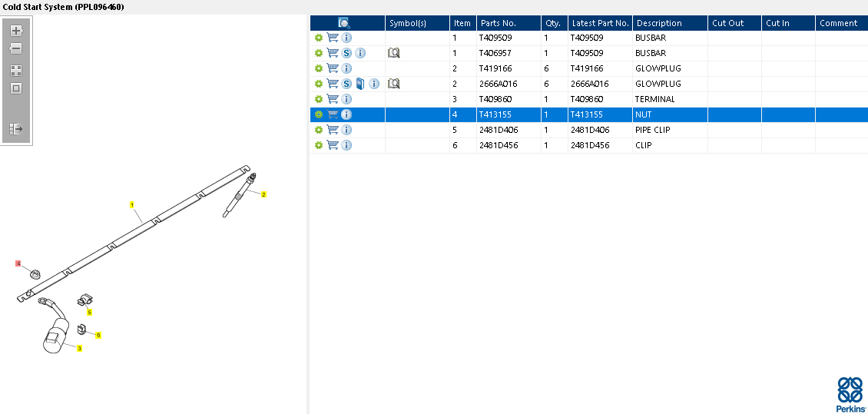Select callout 6 near the clip
The height and width of the screenshot is (414, 868).
98,335
